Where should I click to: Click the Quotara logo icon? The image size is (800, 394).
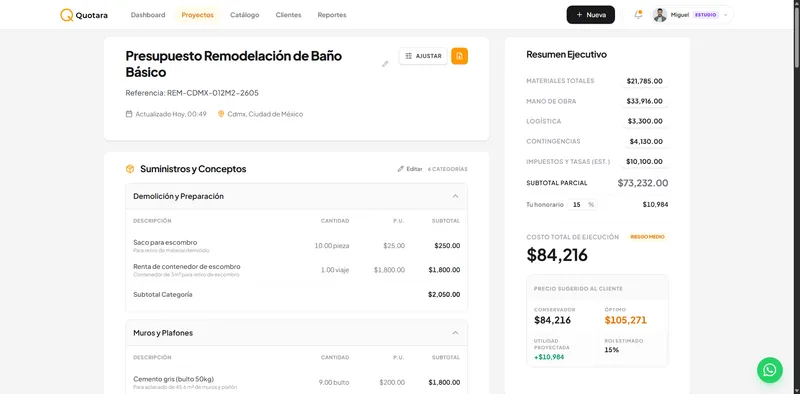(x=66, y=15)
